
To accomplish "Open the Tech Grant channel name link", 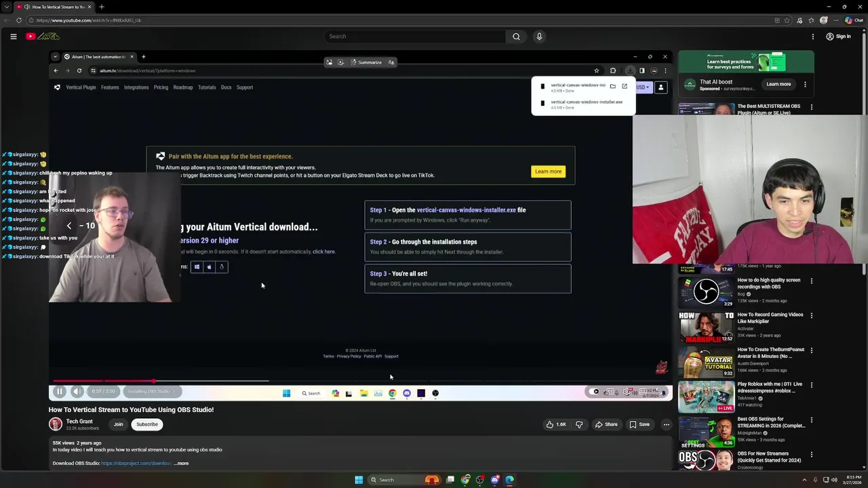I will coord(79,422).
